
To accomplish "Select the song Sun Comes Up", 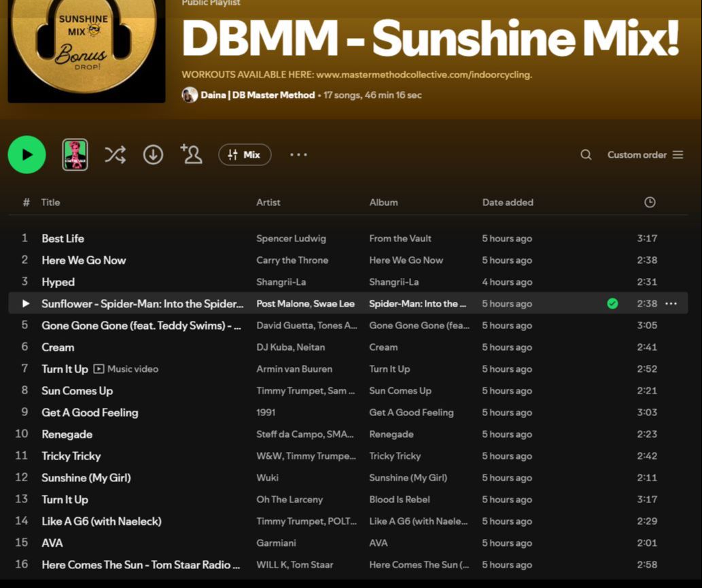I will (77, 391).
